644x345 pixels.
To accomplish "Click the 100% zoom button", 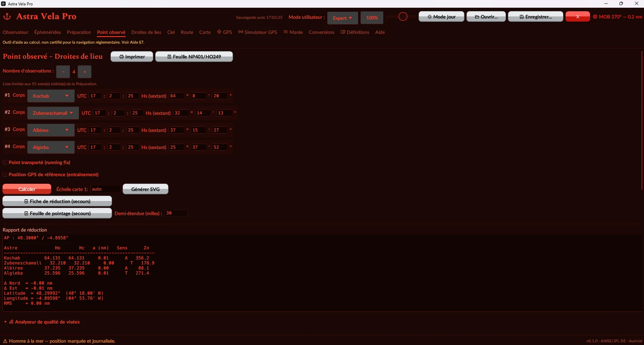I will [x=372, y=18].
